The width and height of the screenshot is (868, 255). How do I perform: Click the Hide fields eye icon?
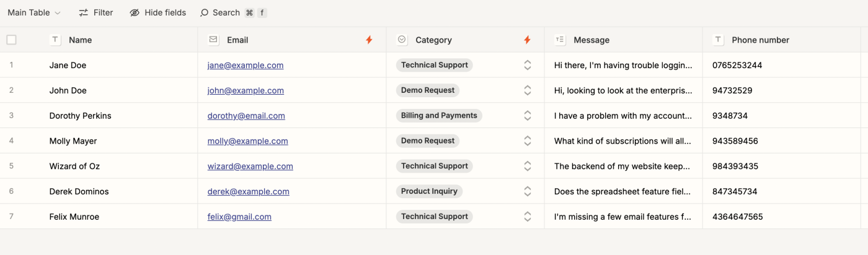pos(135,12)
